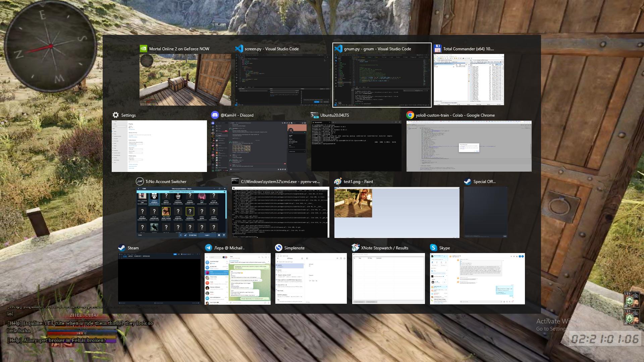Switch to test1.png Paint thumbnail
The width and height of the screenshot is (644, 362).
pos(397,213)
